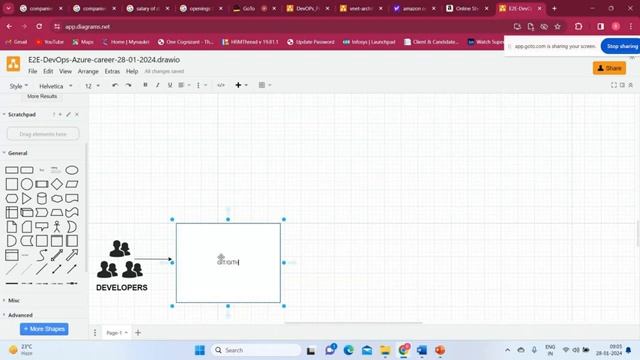Screen dimensions: 640x360
Task: Click the redo arrow in toolbar
Action: pyautogui.click(x=129, y=85)
